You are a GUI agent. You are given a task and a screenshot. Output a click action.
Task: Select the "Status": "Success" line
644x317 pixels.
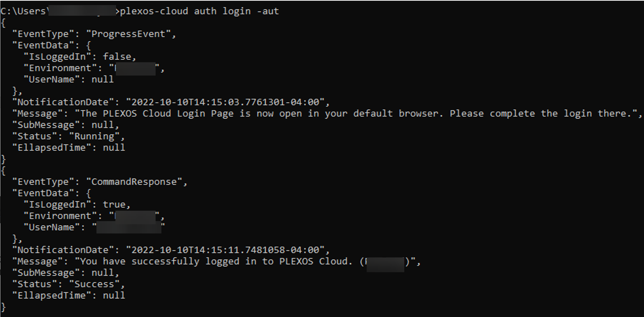[x=69, y=284]
